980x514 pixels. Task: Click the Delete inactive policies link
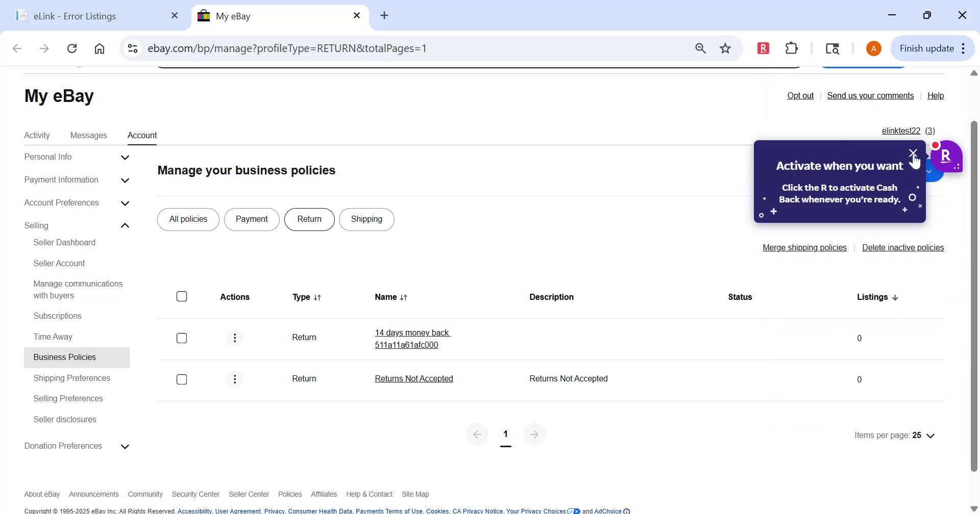point(903,247)
